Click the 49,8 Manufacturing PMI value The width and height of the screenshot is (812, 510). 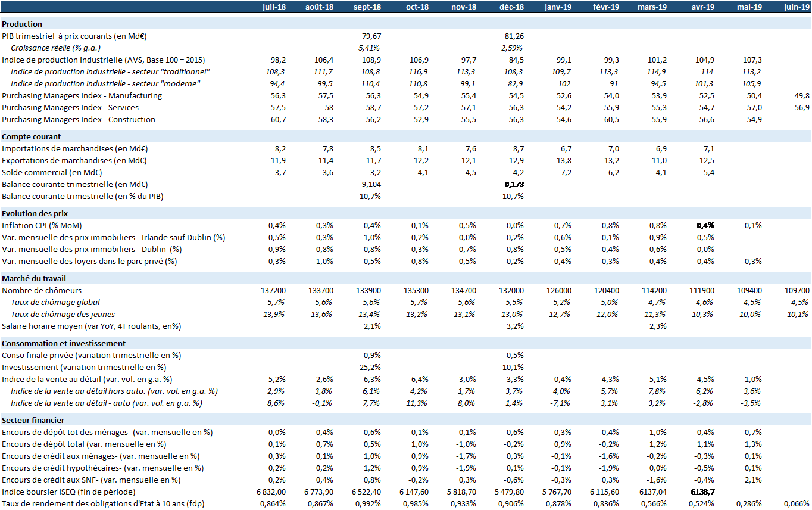coord(802,95)
